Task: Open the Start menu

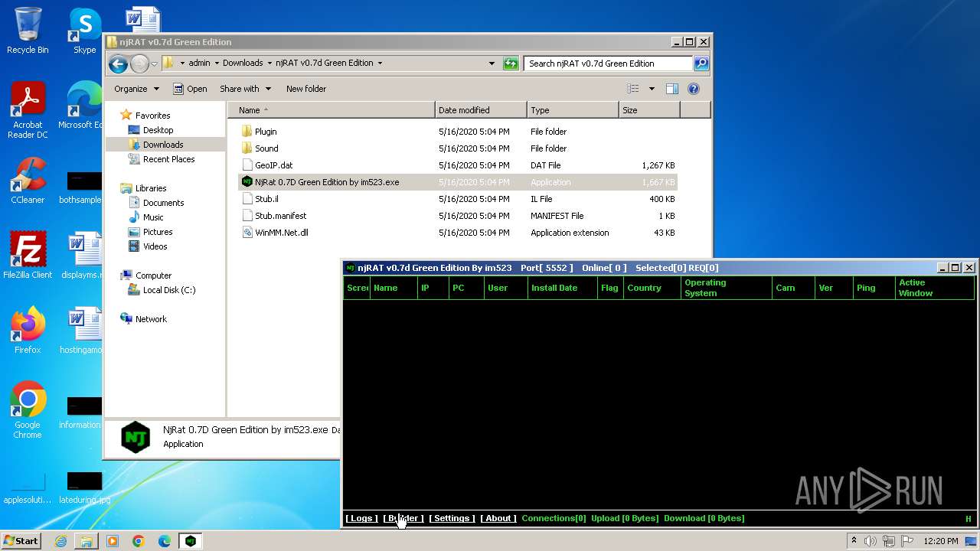Action: point(21,541)
